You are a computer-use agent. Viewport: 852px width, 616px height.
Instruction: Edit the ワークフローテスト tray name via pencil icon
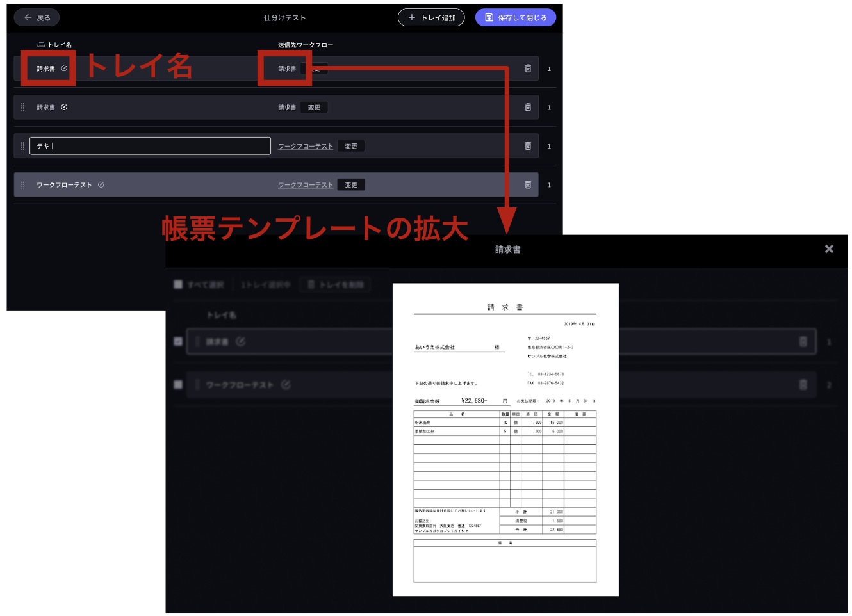(101, 185)
